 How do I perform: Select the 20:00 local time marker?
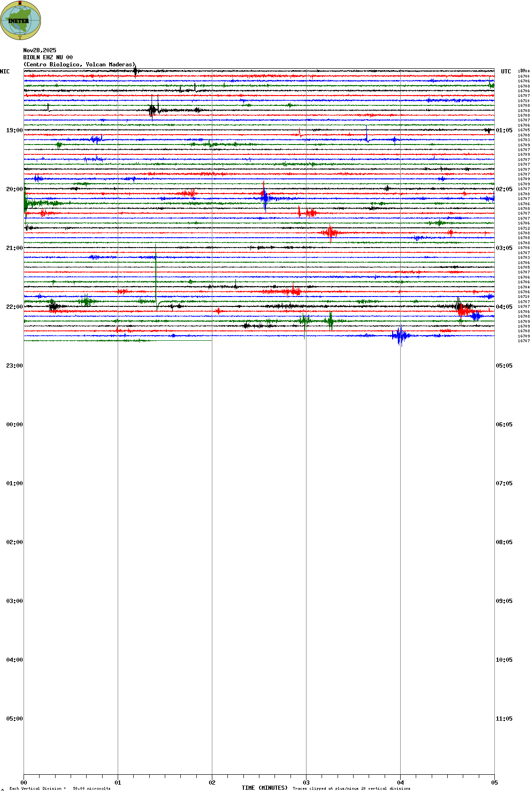pyautogui.click(x=14, y=189)
